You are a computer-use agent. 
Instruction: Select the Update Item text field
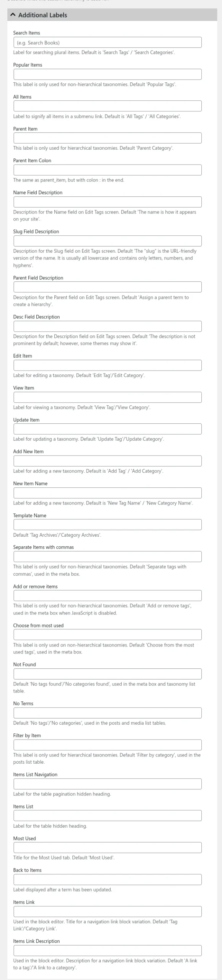[108, 429]
